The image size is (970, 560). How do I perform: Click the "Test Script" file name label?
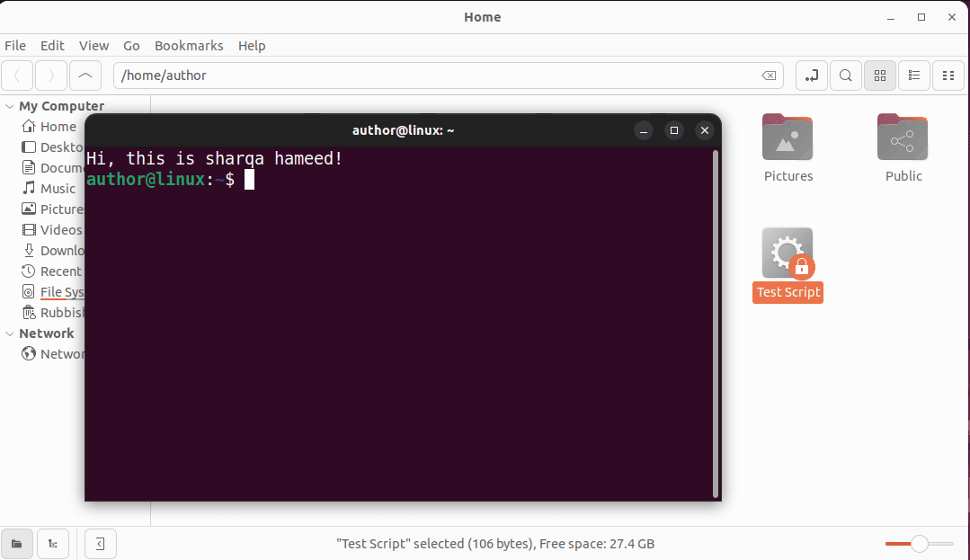pyautogui.click(x=788, y=292)
